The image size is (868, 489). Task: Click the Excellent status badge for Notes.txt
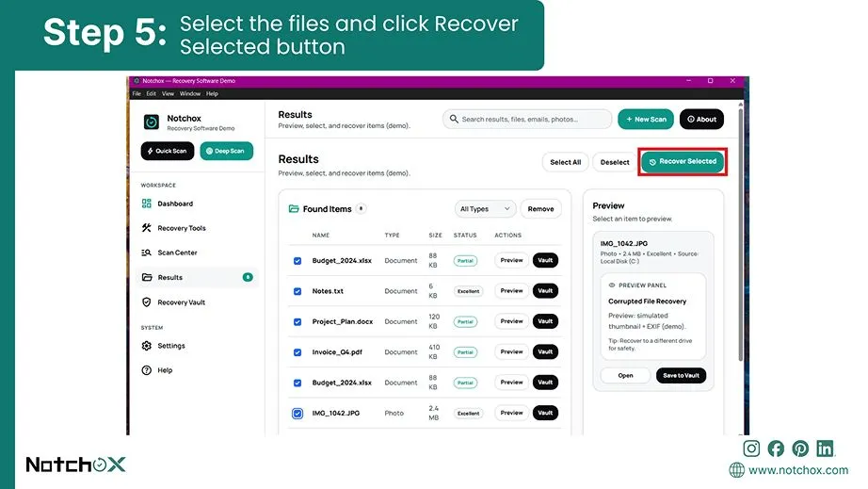468,291
